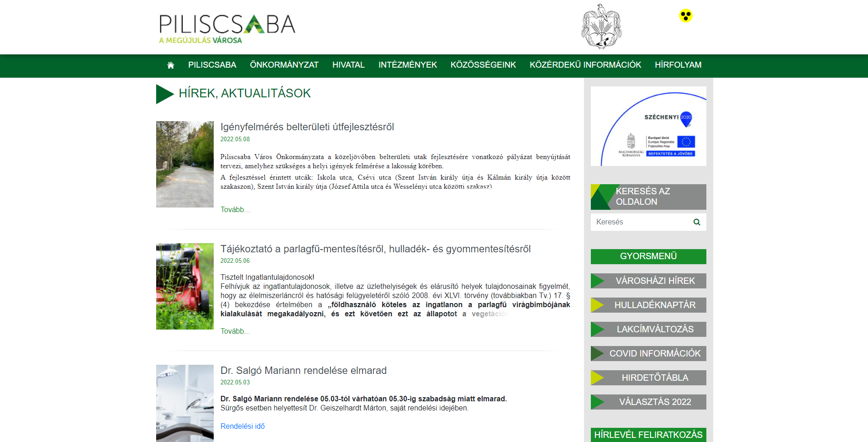
Task: Click the yellow accessibility icon
Action: tap(685, 16)
